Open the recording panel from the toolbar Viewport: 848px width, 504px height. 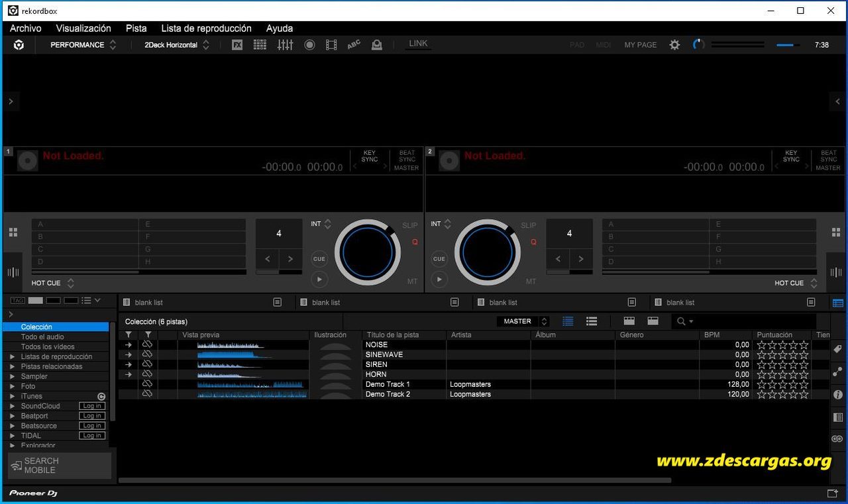click(309, 45)
